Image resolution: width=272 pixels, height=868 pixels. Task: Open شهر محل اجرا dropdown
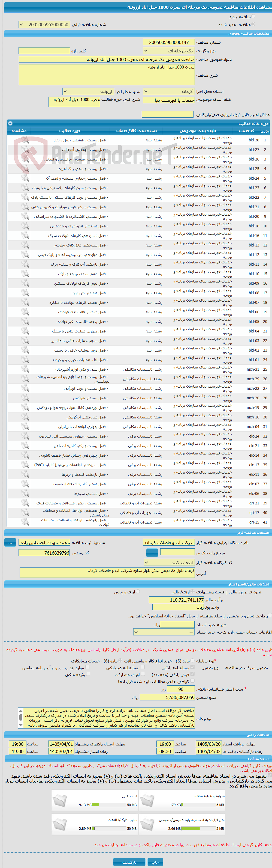tap(88, 92)
